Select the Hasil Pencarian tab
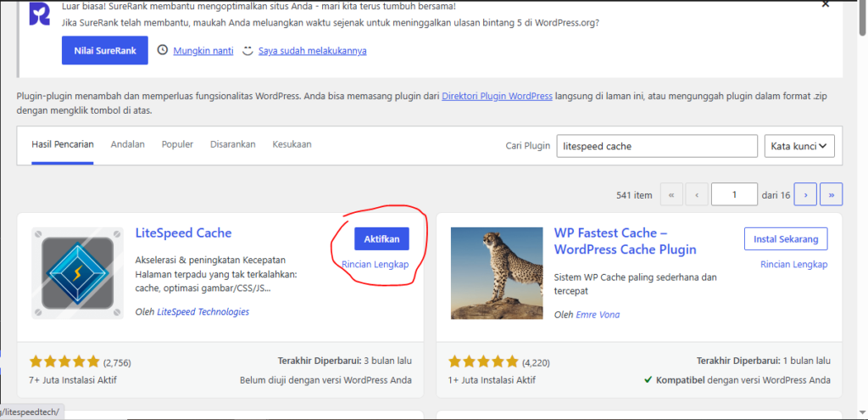Screen dimensions: 868x420 [63, 144]
